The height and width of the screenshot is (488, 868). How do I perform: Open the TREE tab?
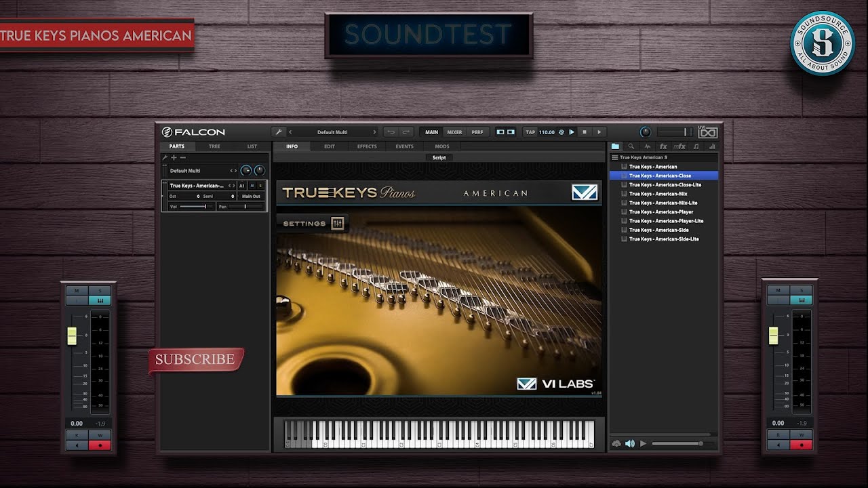pyautogui.click(x=214, y=146)
